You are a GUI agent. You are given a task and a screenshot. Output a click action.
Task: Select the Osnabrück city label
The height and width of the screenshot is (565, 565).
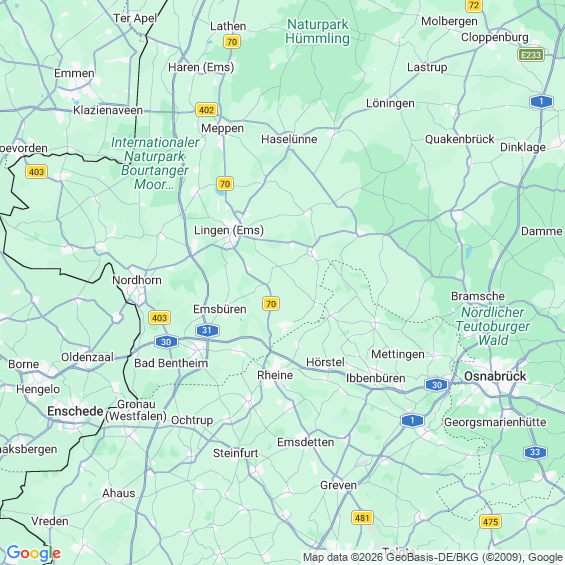pos(495,376)
